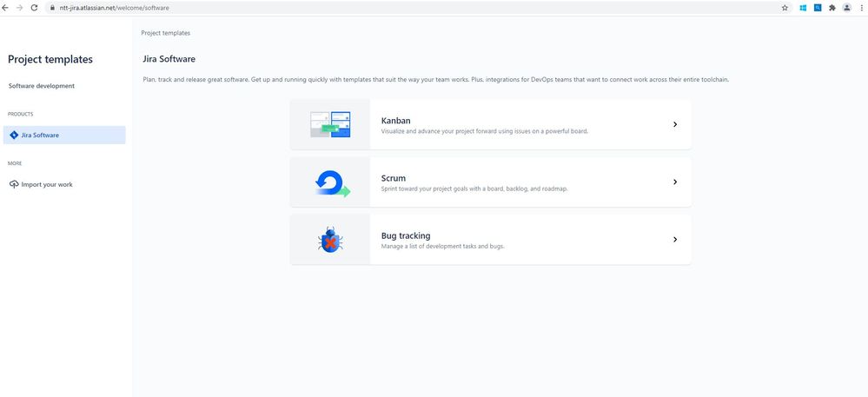Open the Bug tracking template card
Viewport: 868px width, 397px height.
point(490,240)
